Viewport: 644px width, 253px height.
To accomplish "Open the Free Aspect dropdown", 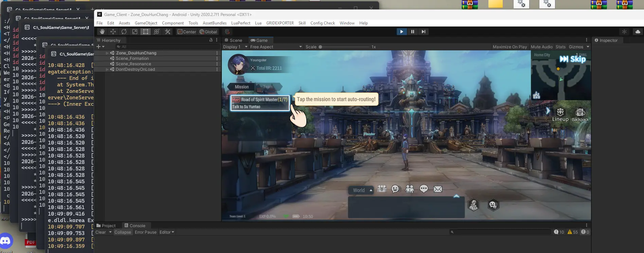I will (x=276, y=47).
